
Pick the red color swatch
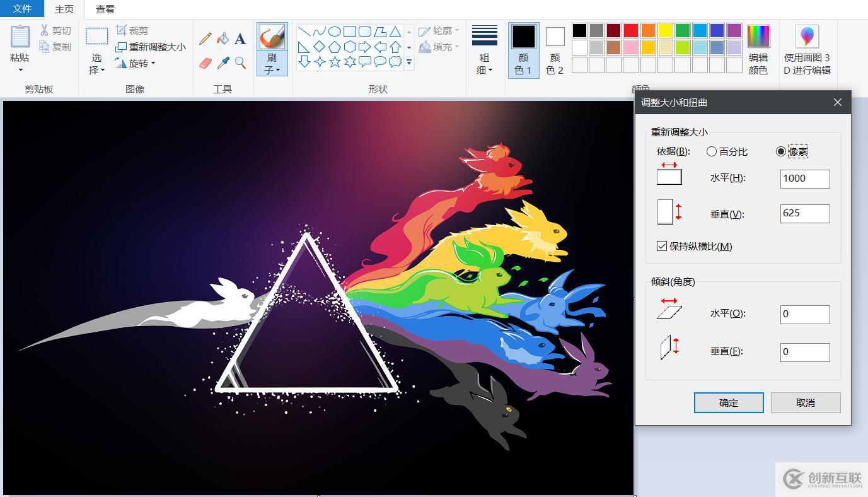tap(631, 30)
